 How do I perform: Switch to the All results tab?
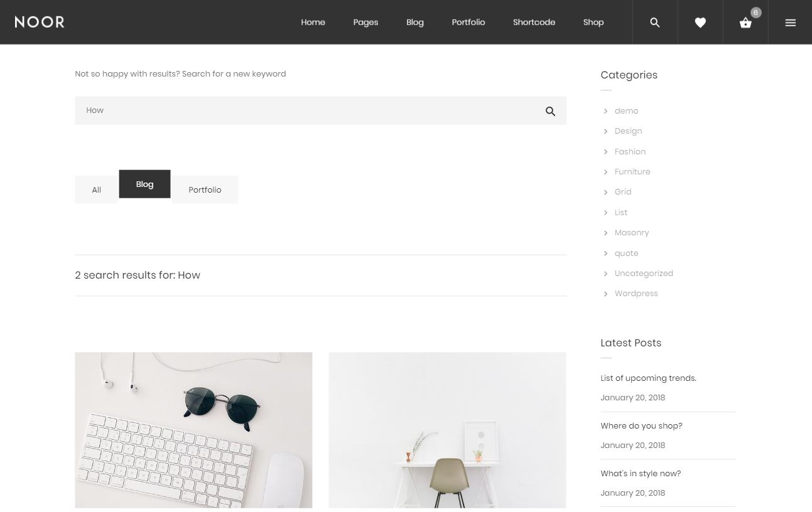click(x=96, y=189)
